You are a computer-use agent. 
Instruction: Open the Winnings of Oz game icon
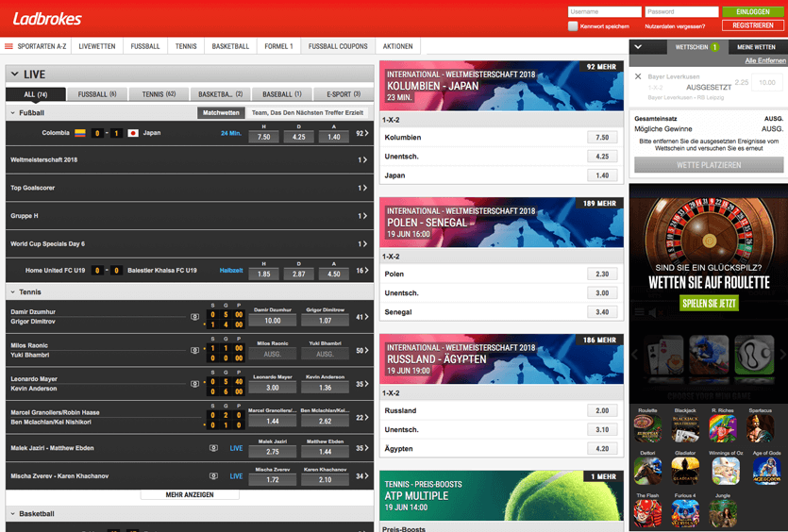(726, 472)
